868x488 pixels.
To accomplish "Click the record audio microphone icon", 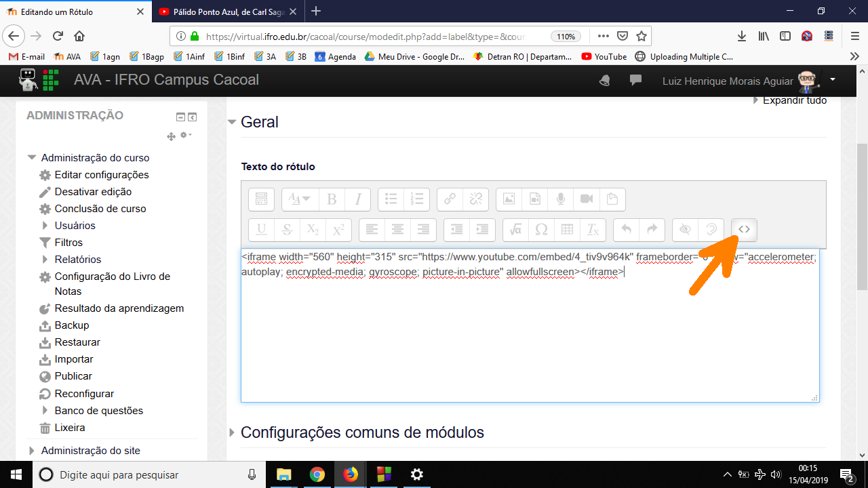I will point(561,199).
